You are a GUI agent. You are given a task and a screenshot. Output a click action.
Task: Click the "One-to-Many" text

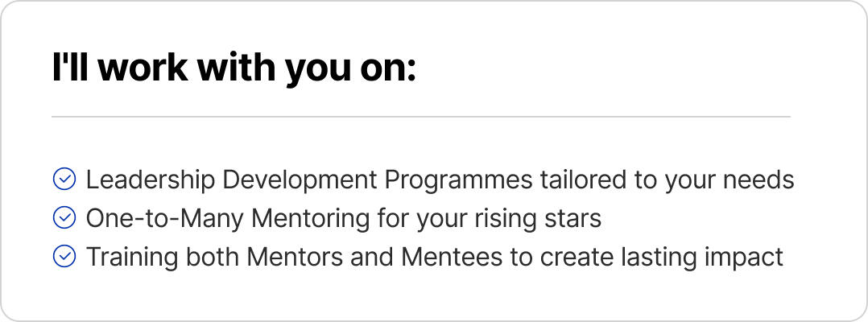164,219
